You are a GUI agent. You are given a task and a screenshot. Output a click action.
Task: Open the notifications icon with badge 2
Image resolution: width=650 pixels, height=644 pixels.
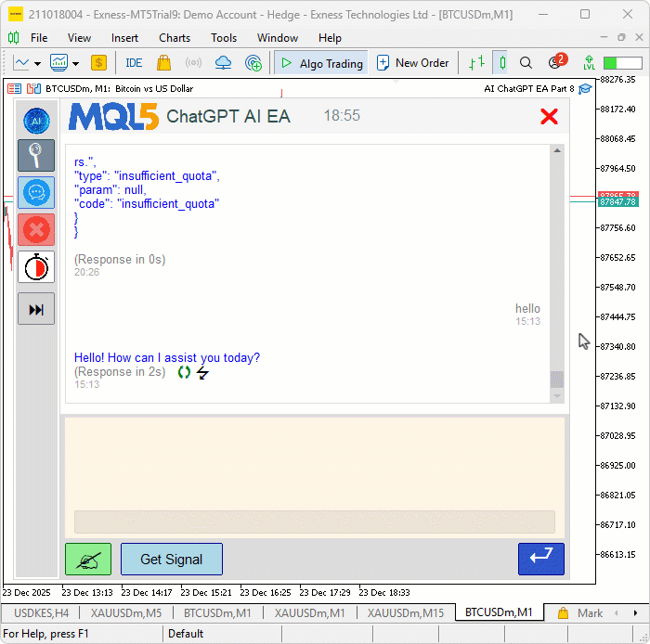(x=557, y=62)
